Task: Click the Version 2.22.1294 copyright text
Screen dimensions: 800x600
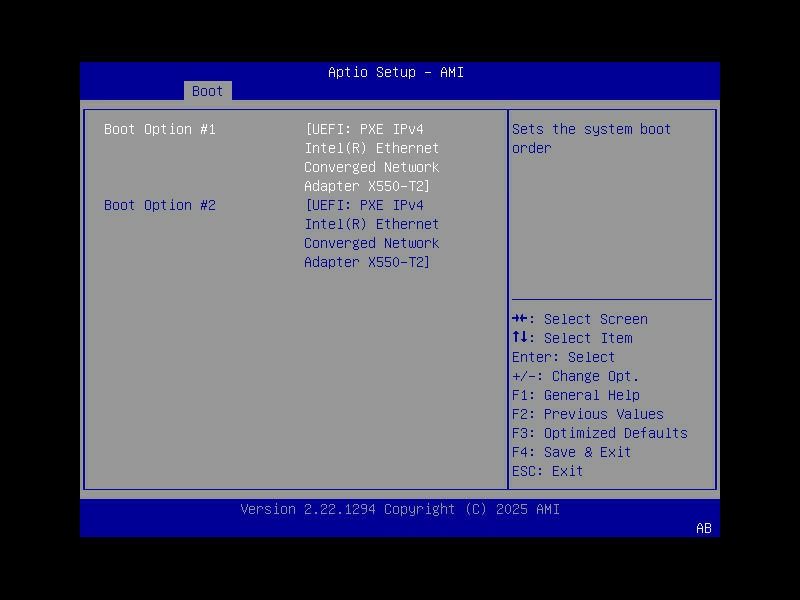Action: [x=400, y=509]
